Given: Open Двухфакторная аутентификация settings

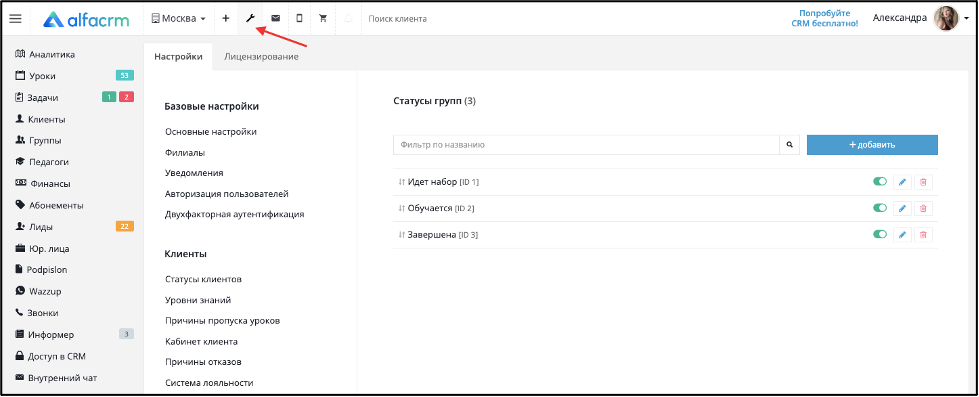Looking at the screenshot, I should pyautogui.click(x=235, y=214).
